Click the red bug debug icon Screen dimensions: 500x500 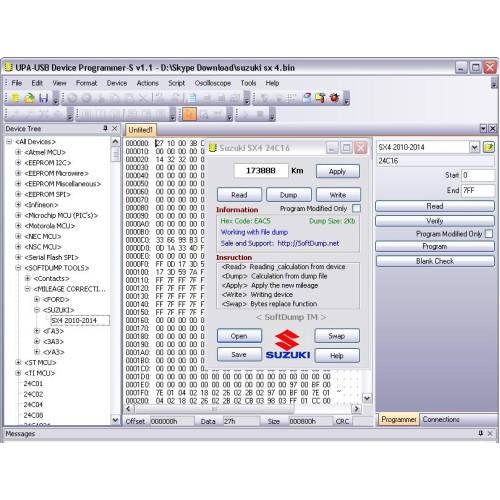tap(334, 98)
